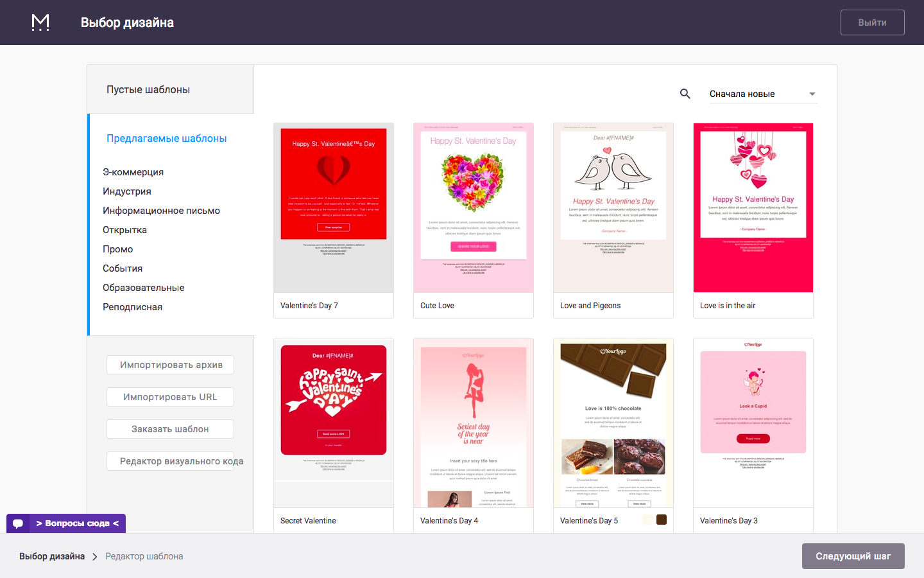Viewport: 924px width, 578px height.
Task: Select the Предлагаемые шаблоны tab
Action: 166,139
